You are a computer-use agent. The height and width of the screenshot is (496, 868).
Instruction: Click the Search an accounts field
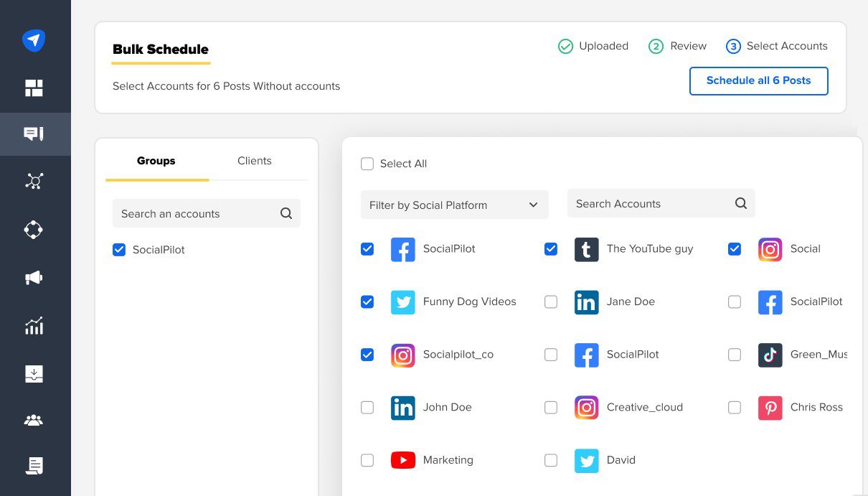point(197,214)
